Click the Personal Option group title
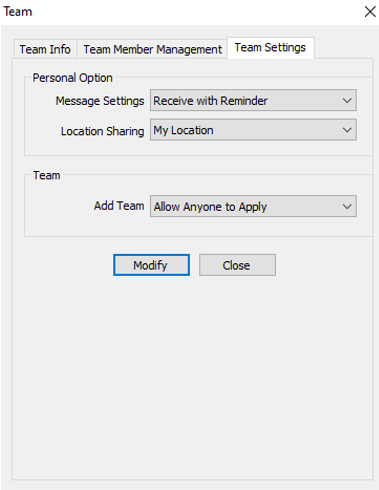Viewport: 379px width, 490px height. point(72,78)
